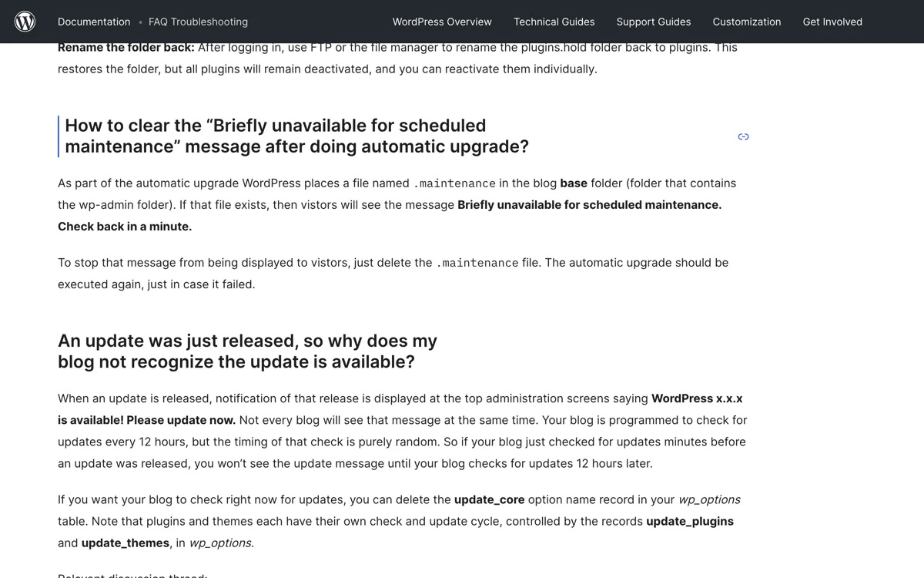Click the "WordPress x.x.x" bold text
The image size is (924, 578).
click(697, 398)
